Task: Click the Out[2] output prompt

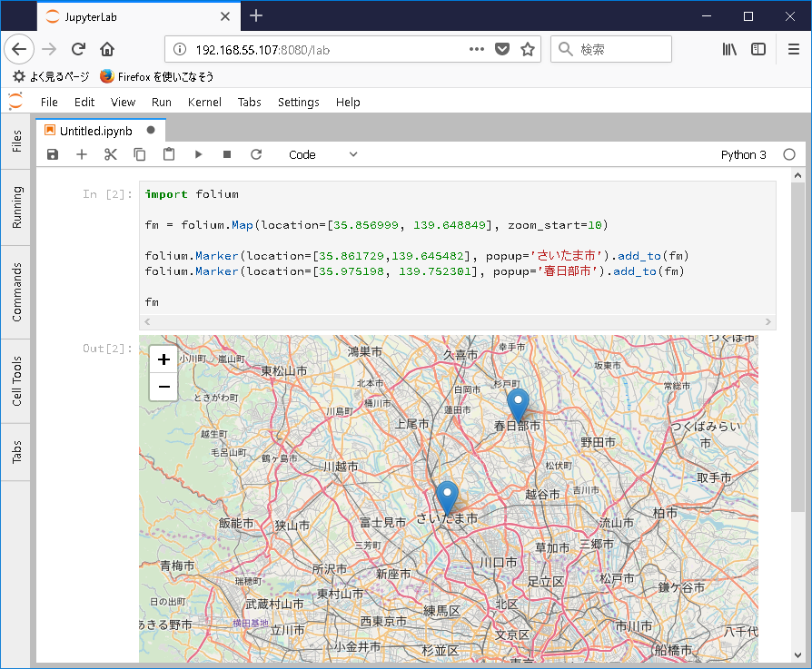Action: pyautogui.click(x=107, y=349)
